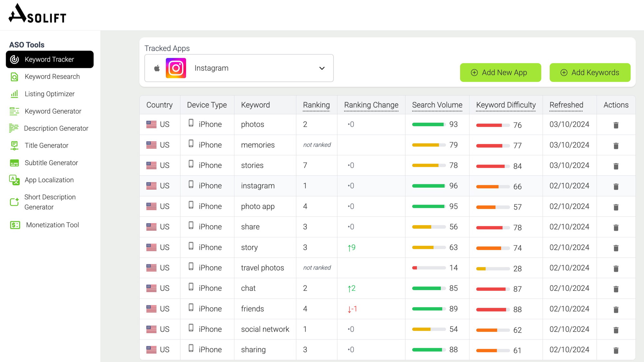Click the Description Generator lines icon

[x=14, y=128]
